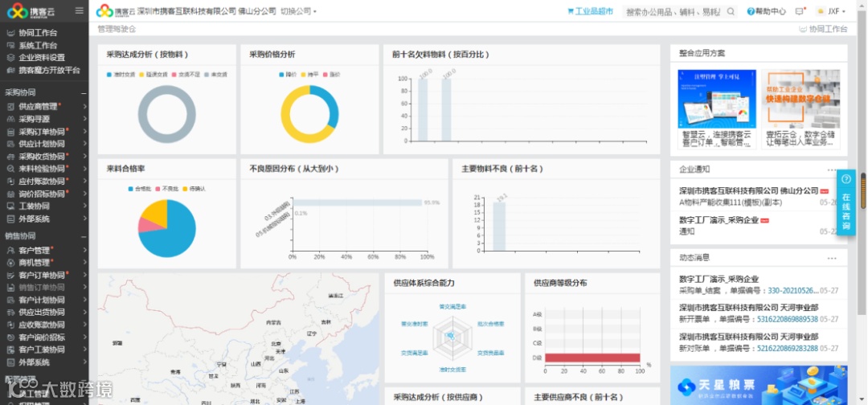Open the A物料产能收集111 notice
Image resolution: width=868 pixels, height=405 pixels.
(731, 202)
